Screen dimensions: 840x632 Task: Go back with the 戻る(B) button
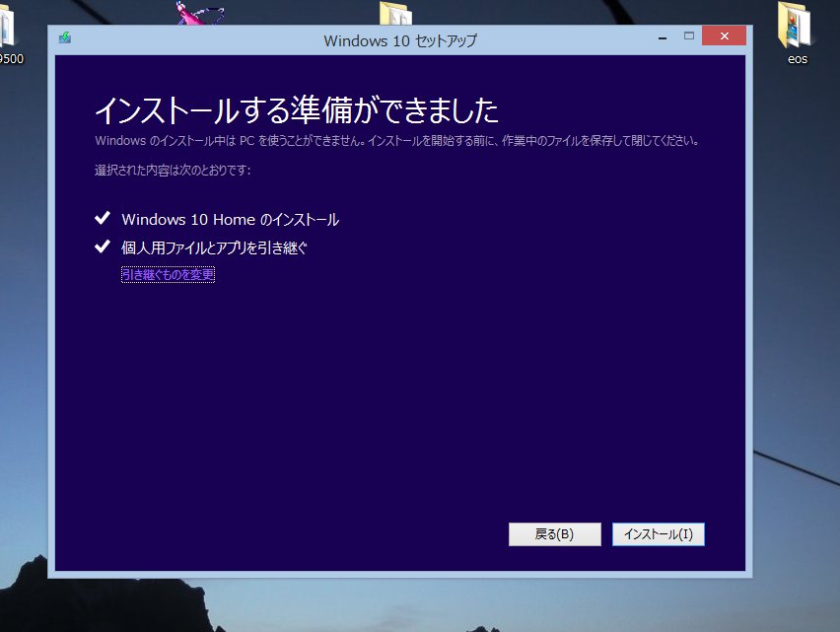coord(554,534)
